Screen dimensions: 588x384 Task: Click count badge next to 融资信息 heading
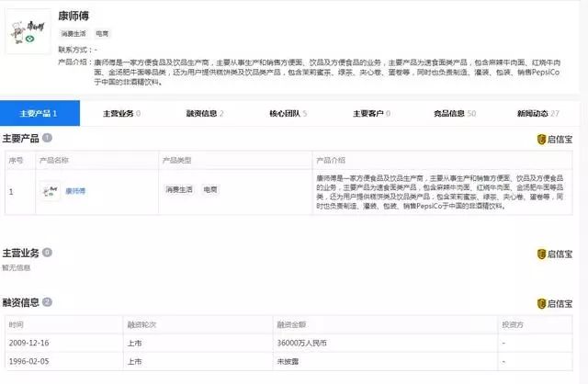pos(47,302)
